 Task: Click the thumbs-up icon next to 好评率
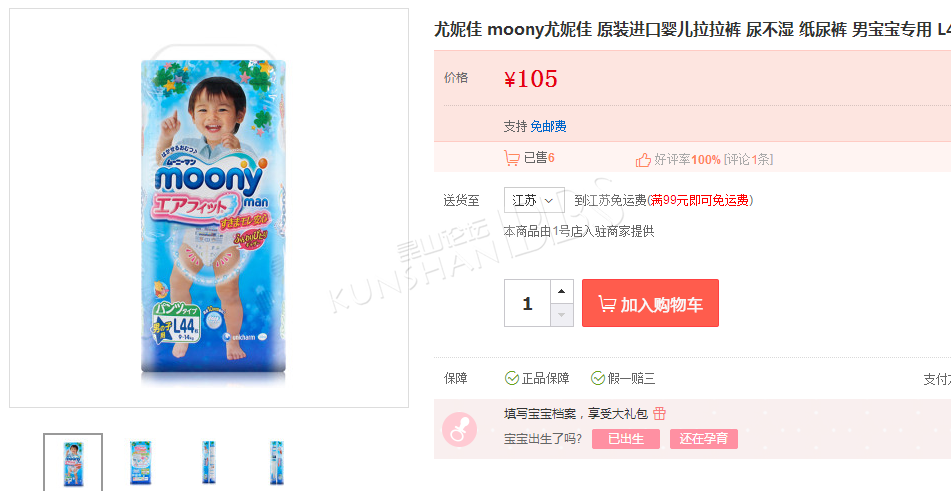click(643, 159)
